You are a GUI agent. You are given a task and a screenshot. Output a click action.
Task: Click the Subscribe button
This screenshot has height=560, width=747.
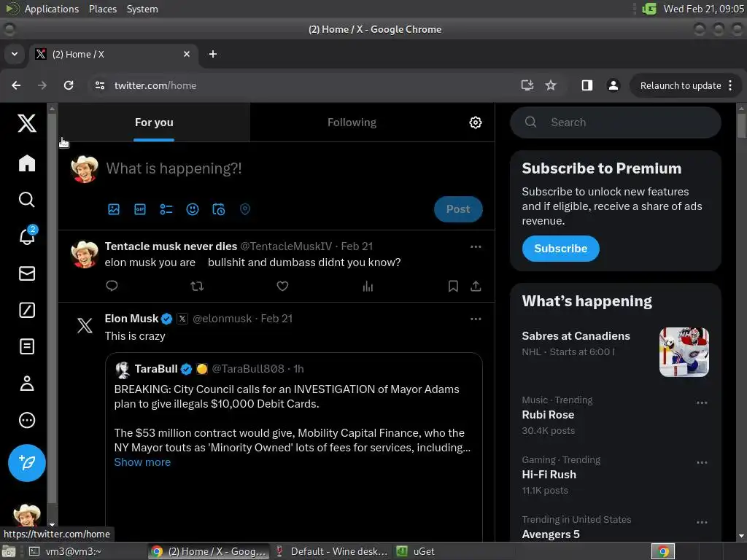(x=560, y=249)
